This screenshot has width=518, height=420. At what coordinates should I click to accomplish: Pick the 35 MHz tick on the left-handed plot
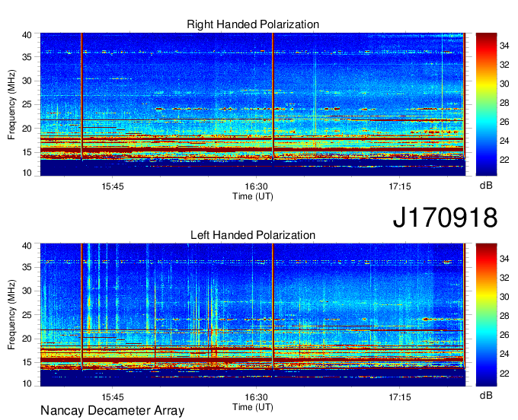pos(27,267)
